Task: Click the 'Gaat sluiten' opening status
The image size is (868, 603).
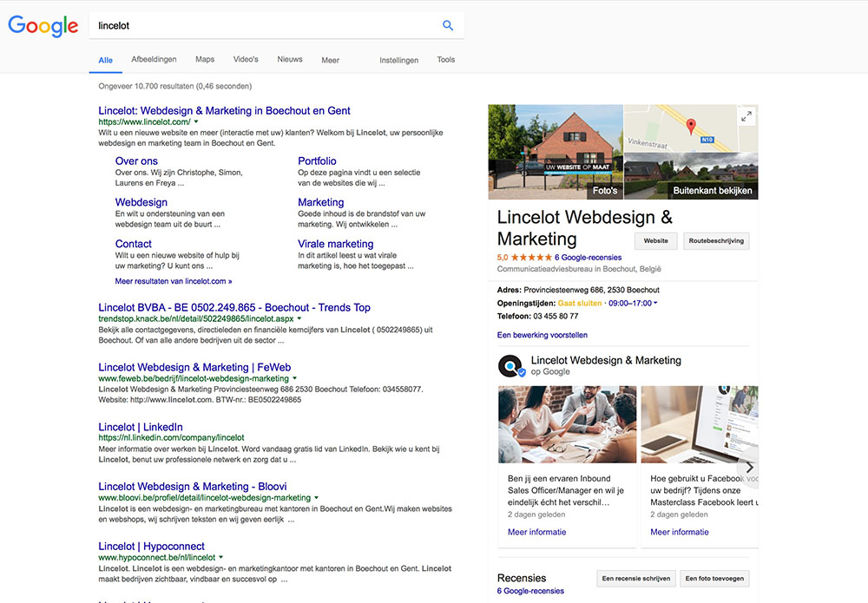Action: click(580, 303)
